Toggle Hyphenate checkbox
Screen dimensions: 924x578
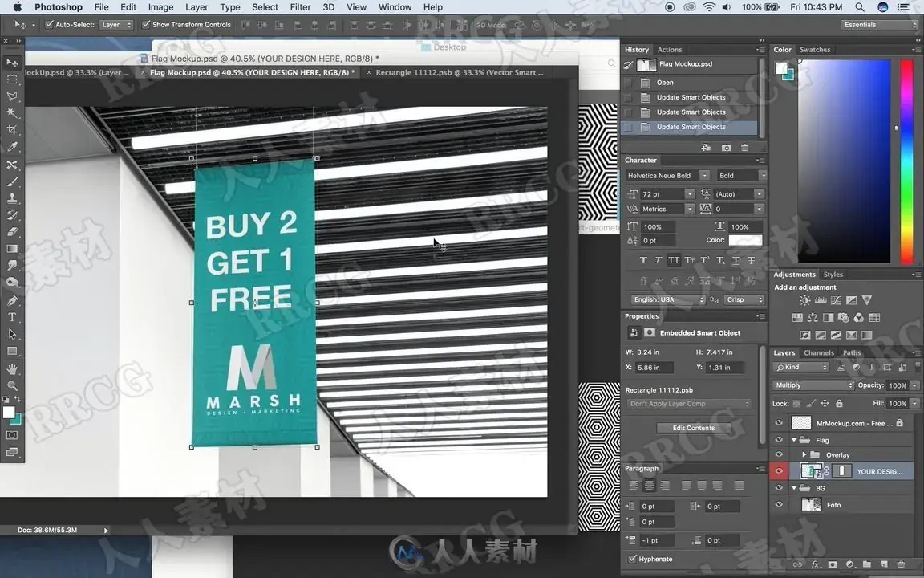point(632,559)
